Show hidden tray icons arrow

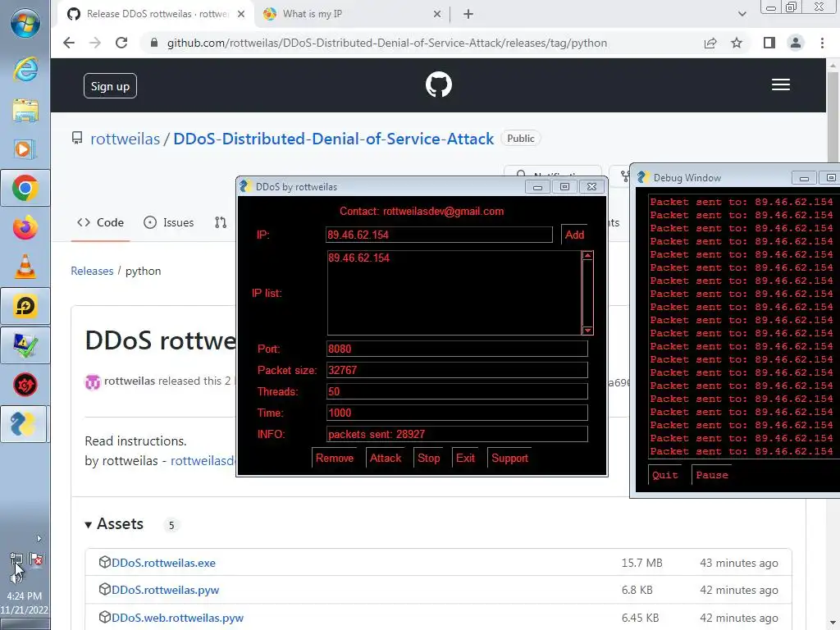click(39, 538)
